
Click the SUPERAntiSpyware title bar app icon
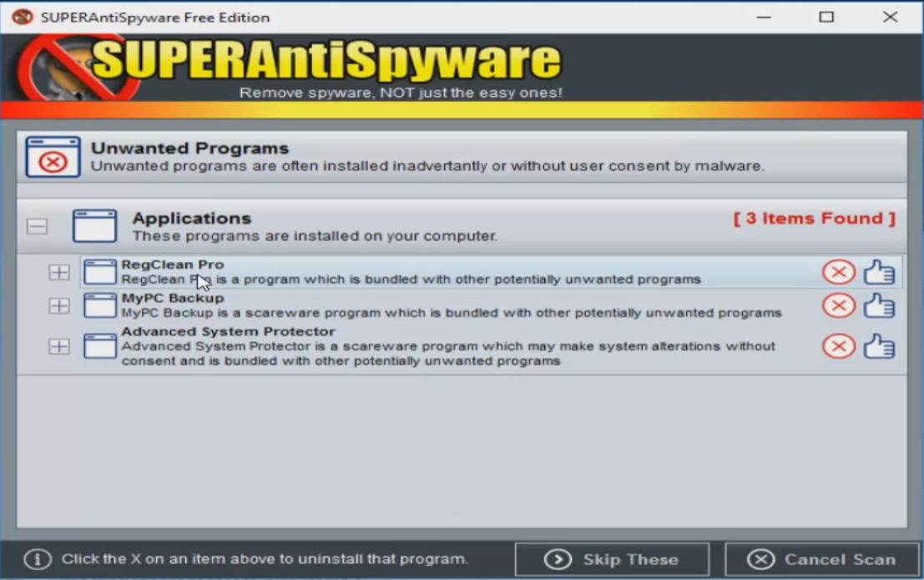[x=23, y=17]
